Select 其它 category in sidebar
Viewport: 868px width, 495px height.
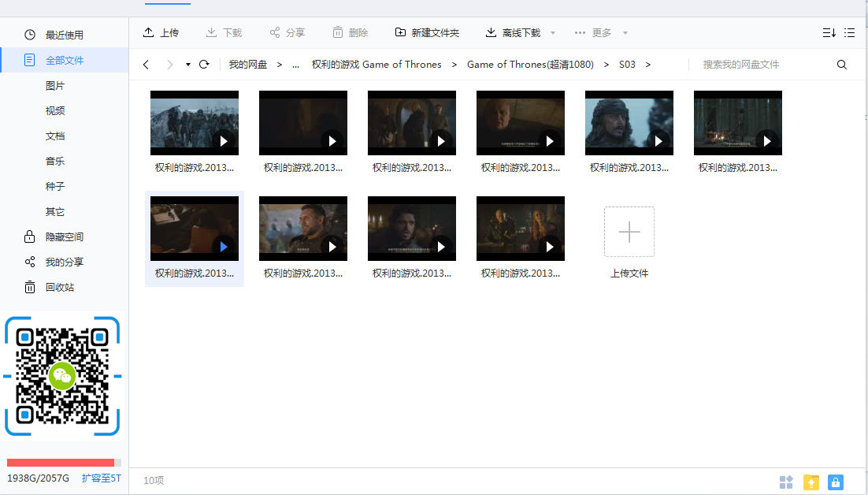(x=55, y=211)
